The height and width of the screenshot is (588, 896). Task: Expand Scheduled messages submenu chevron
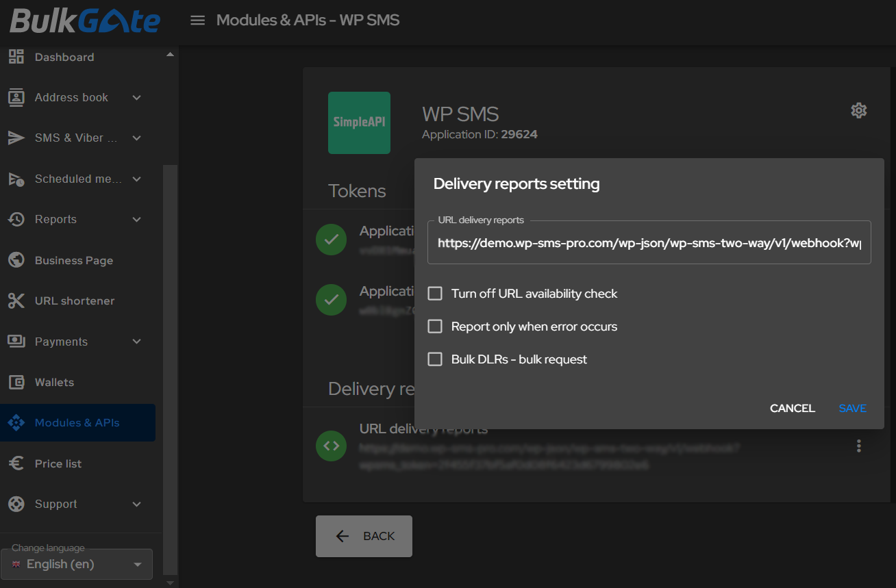coord(136,179)
